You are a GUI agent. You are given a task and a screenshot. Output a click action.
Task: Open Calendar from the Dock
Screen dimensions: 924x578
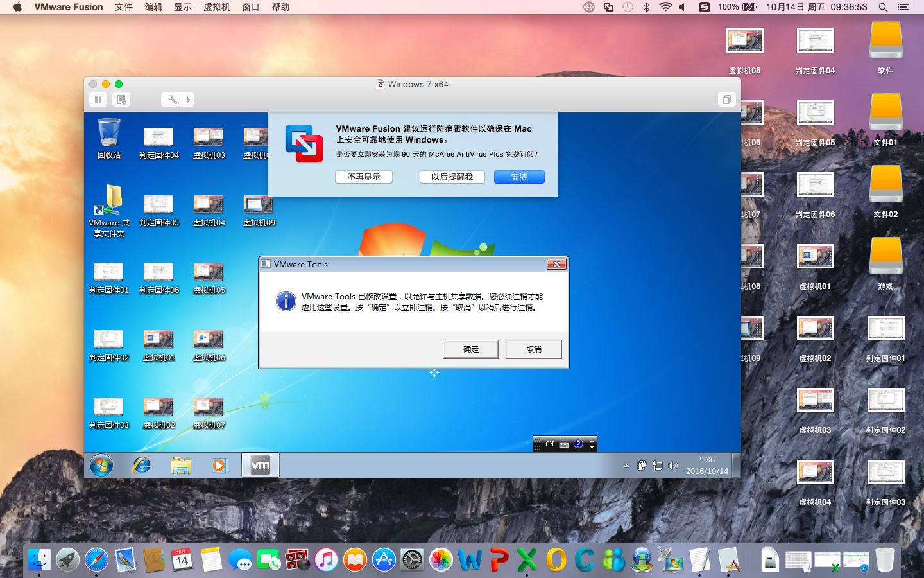click(x=182, y=560)
